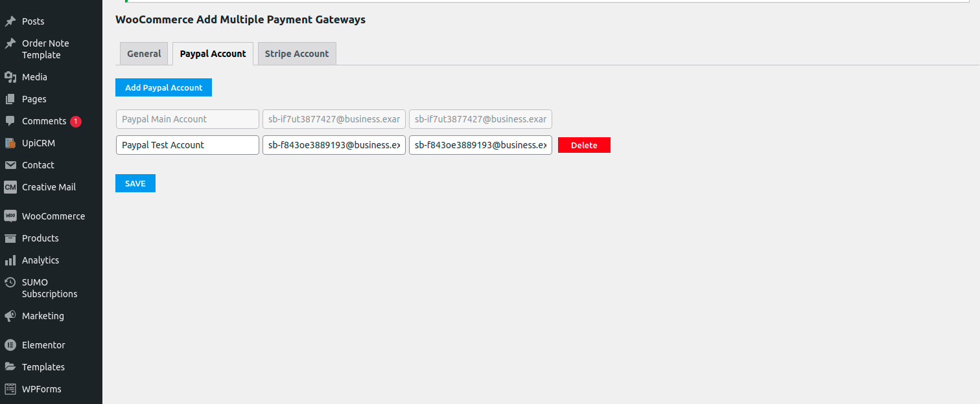Click the Paypal Main Account name field
980x404 pixels.
pyautogui.click(x=187, y=119)
